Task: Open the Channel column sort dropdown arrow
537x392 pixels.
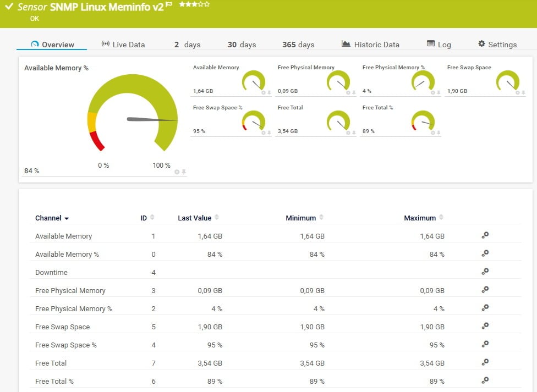Action: 66,218
